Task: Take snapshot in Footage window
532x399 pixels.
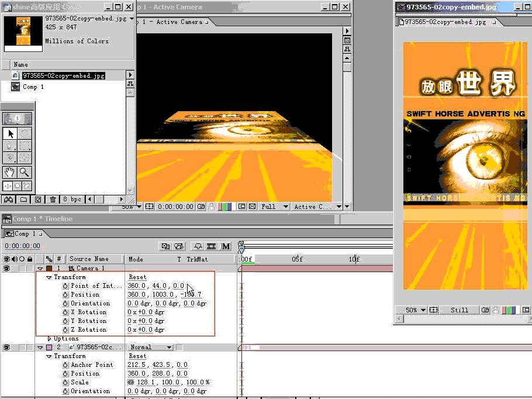Action: click(485, 309)
